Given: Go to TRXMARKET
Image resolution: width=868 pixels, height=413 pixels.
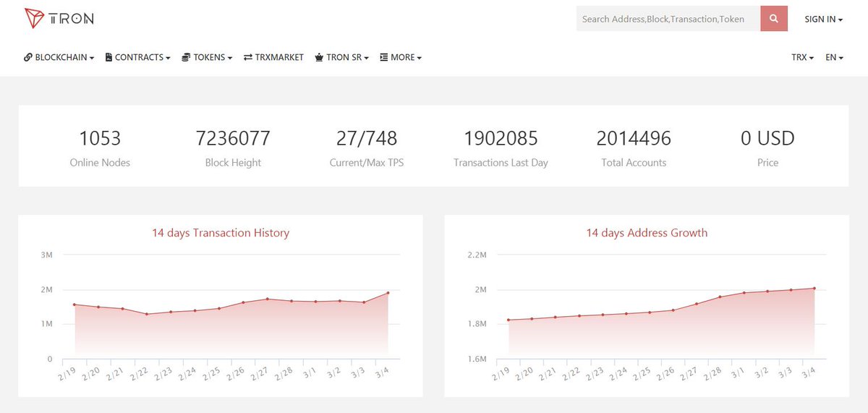Looking at the screenshot, I should (x=273, y=57).
